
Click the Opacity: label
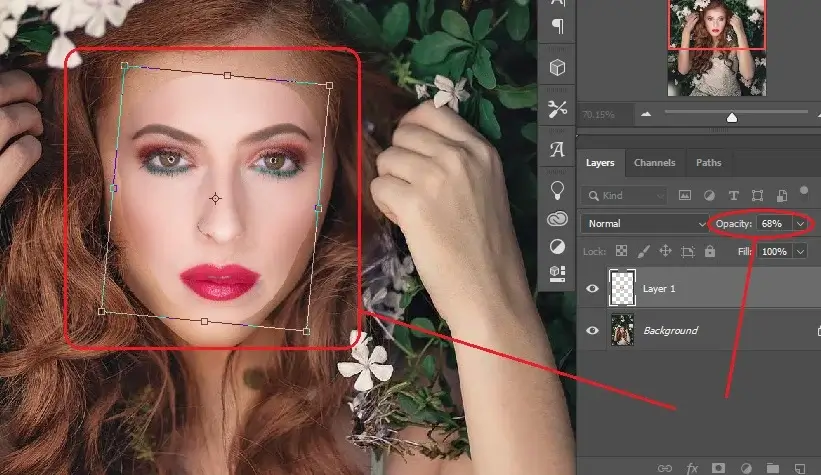click(734, 224)
